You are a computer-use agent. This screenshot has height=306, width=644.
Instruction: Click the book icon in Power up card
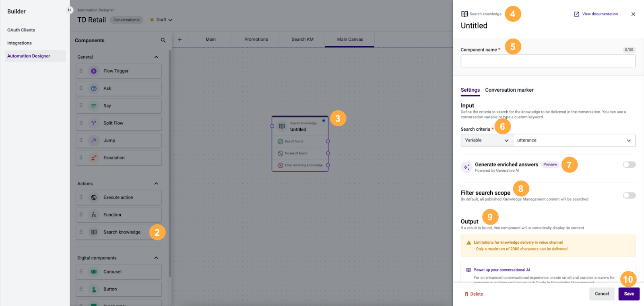tap(469, 270)
